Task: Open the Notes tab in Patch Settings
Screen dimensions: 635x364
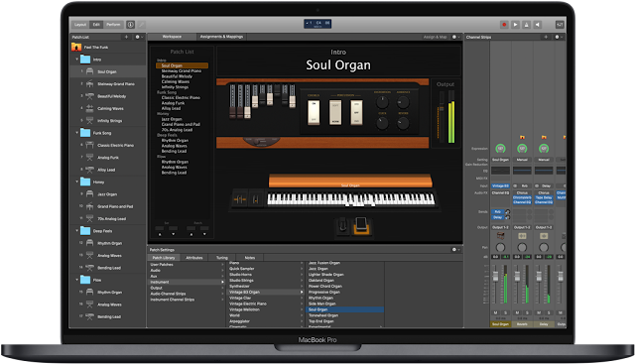Action: (x=250, y=258)
